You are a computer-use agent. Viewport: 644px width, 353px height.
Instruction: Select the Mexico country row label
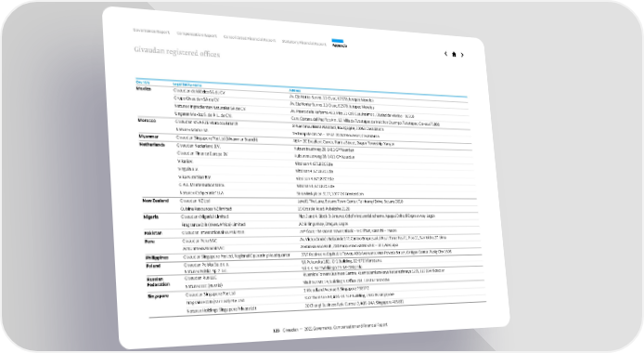[144, 88]
